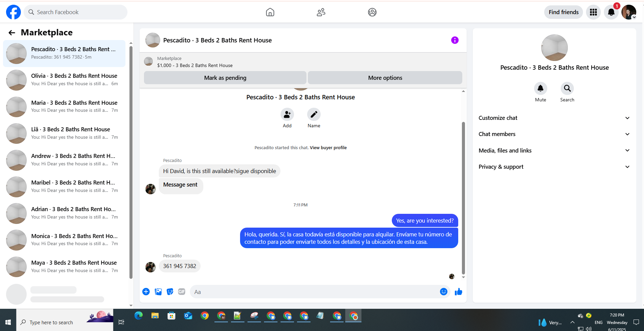
Task: Click the chat message scrollbar
Action: [463, 198]
